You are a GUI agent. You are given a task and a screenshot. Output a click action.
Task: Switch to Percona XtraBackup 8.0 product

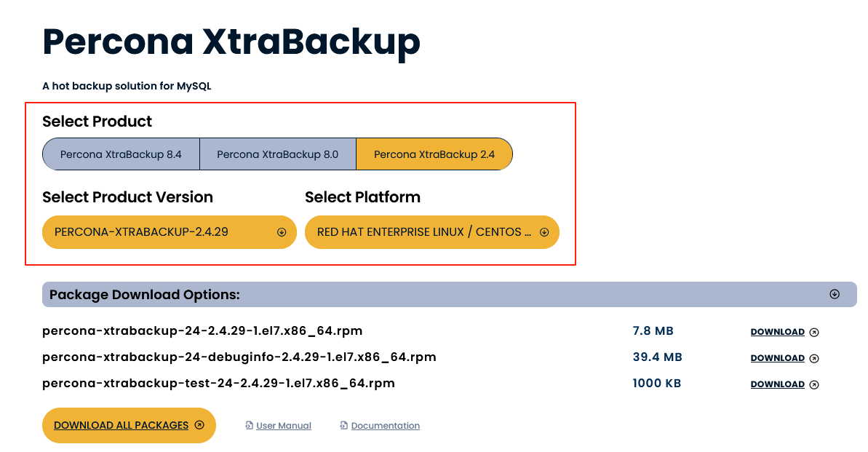[x=277, y=154]
